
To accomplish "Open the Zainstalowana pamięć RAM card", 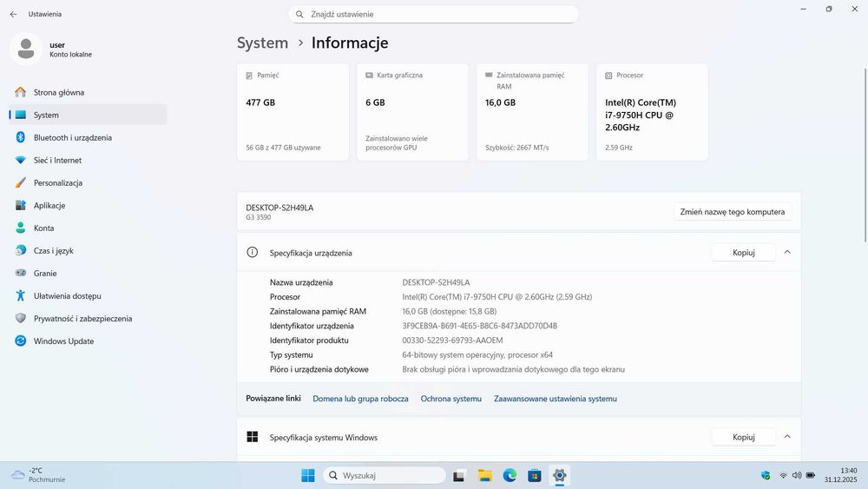I will [532, 112].
